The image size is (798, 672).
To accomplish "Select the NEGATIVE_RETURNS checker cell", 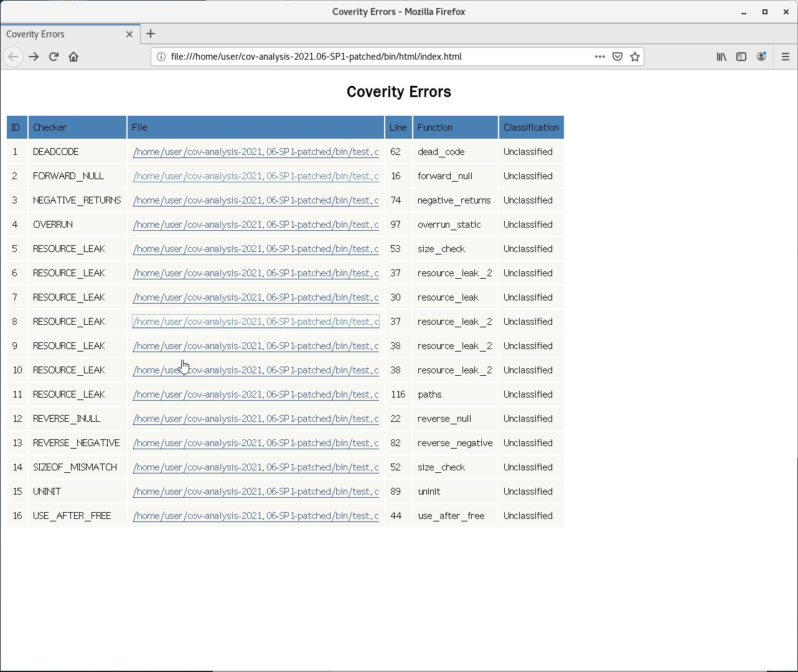I will tap(77, 200).
